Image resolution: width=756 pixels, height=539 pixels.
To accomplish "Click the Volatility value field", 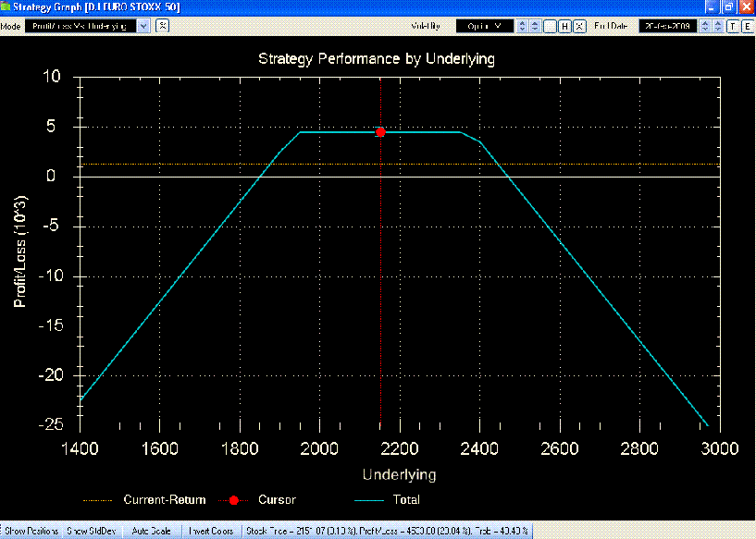I will (x=485, y=26).
